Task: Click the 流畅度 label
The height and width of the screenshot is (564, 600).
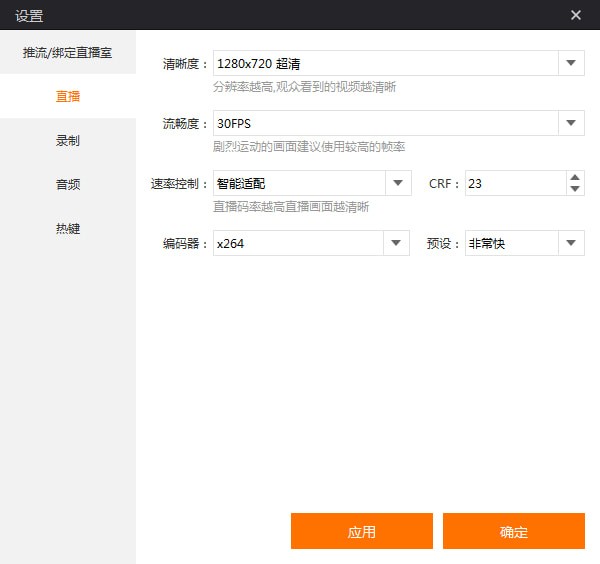Action: 185,124
